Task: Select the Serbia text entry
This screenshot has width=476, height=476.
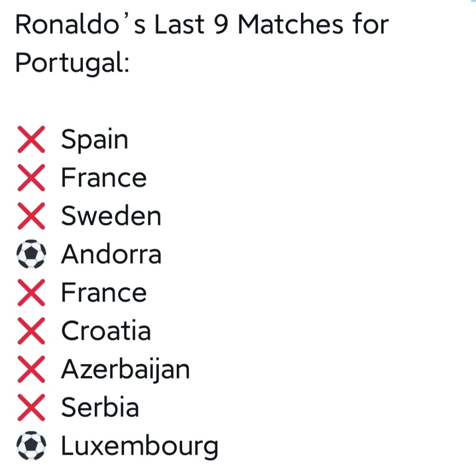Action: coord(100,407)
